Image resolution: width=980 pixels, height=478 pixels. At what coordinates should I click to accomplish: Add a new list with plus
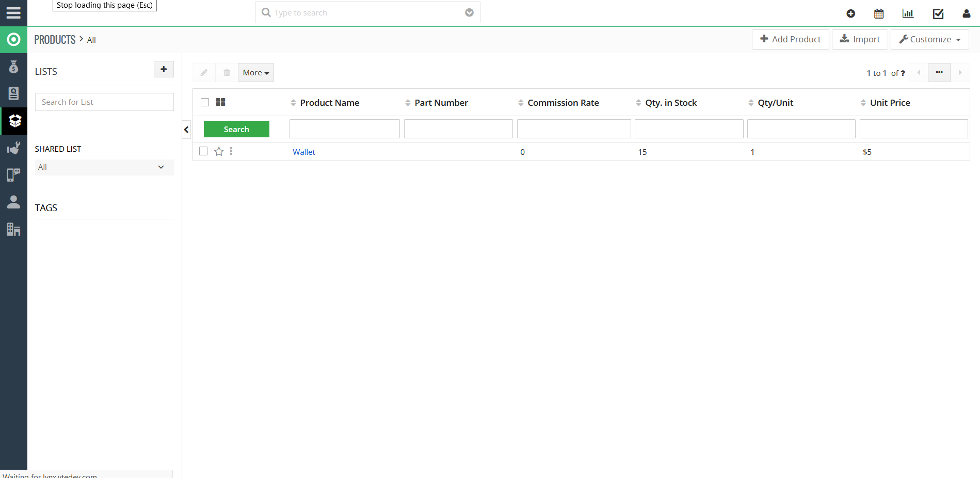point(164,69)
